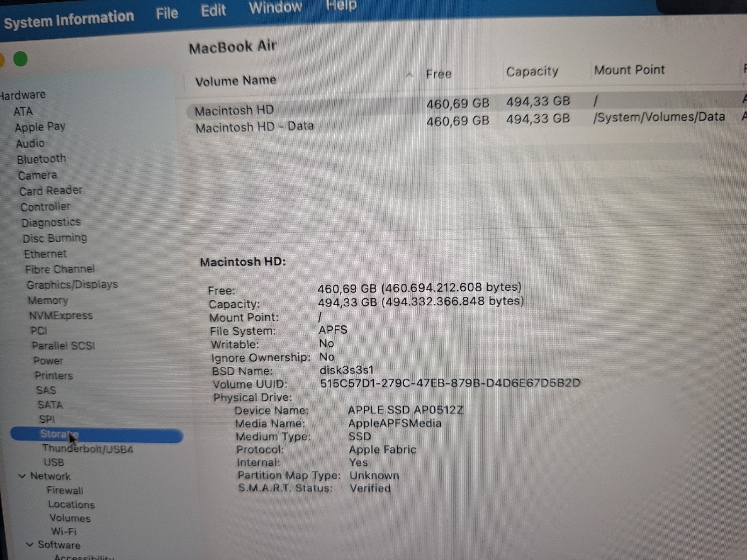Select ATA in the Hardware sidebar
Image resolution: width=747 pixels, height=560 pixels.
coord(23,112)
